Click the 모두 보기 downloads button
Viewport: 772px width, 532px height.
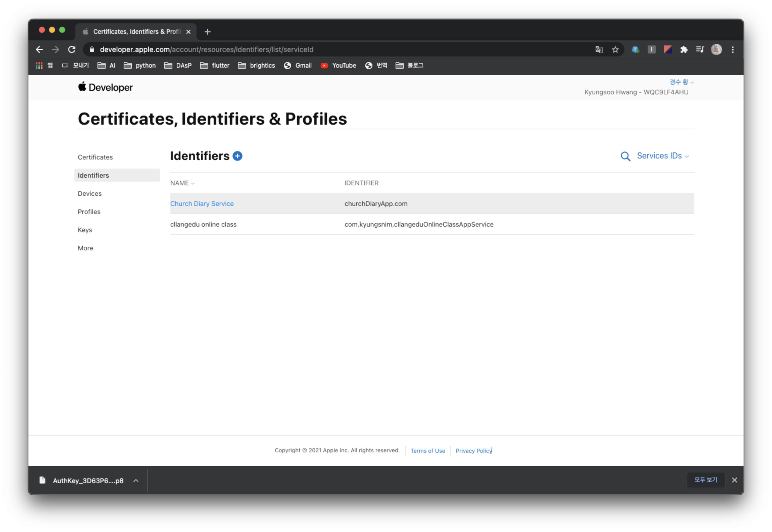pos(705,480)
